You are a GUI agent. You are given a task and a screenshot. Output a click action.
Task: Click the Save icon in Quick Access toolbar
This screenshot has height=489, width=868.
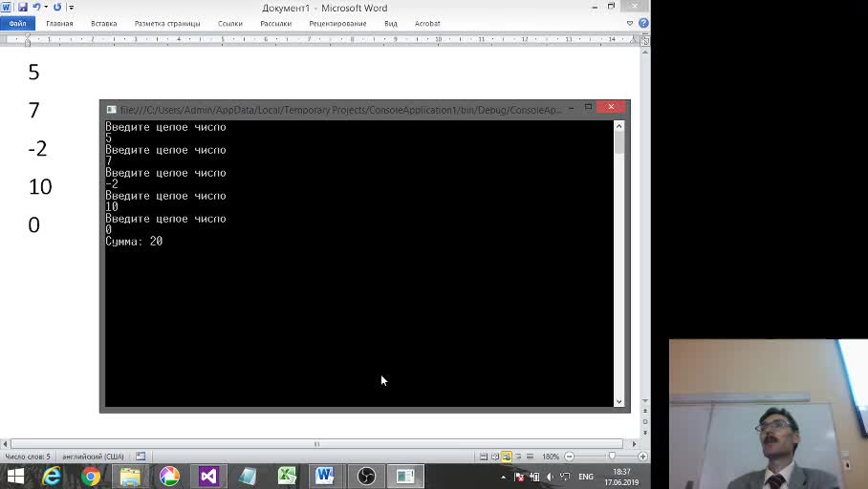(23, 8)
